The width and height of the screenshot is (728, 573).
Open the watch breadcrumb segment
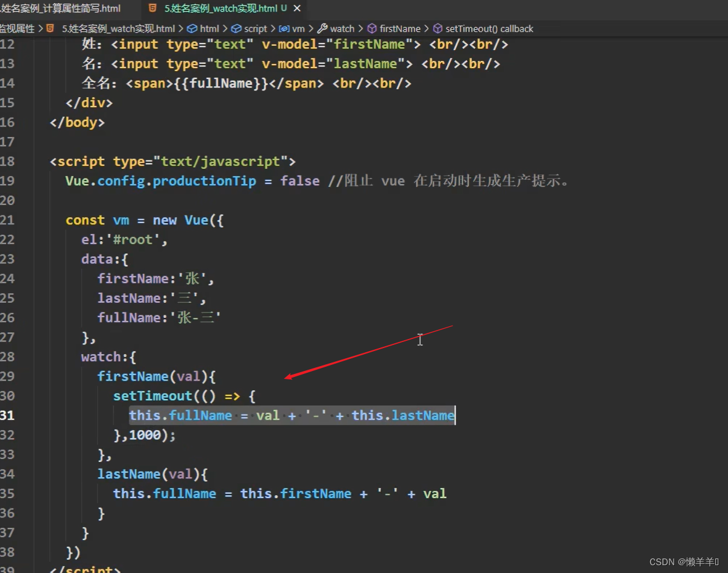coord(342,28)
